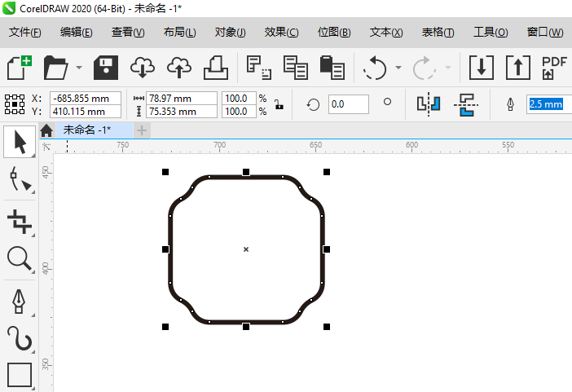
Task: Click the mirror vertically icon
Action: tap(466, 104)
